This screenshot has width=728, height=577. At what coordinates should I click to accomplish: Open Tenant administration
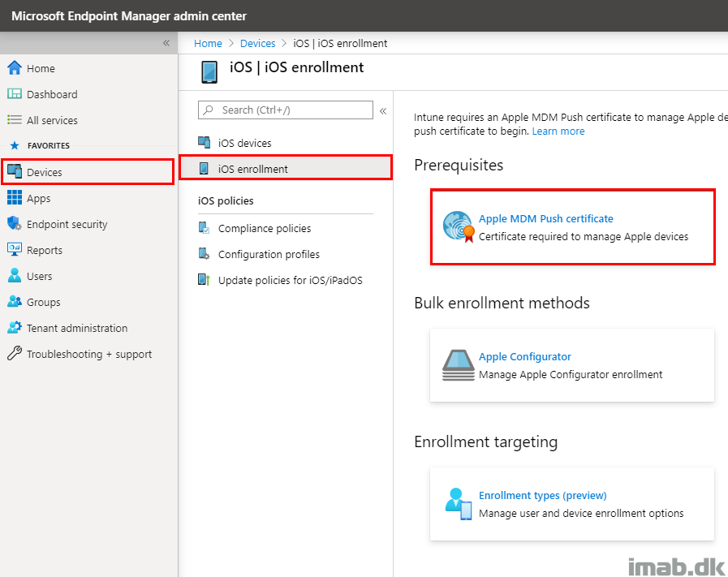(x=77, y=328)
